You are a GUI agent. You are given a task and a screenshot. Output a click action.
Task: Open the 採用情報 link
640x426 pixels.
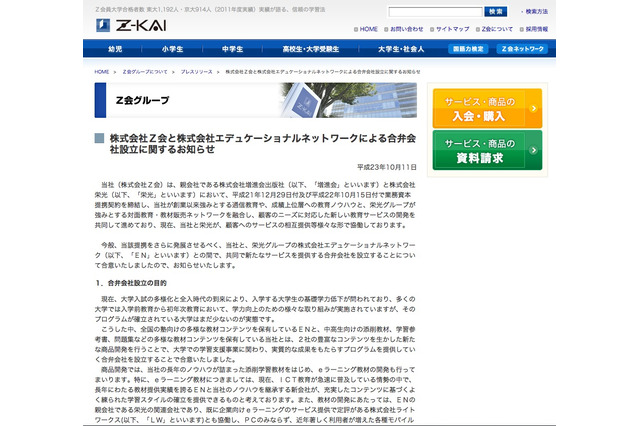click(x=537, y=29)
